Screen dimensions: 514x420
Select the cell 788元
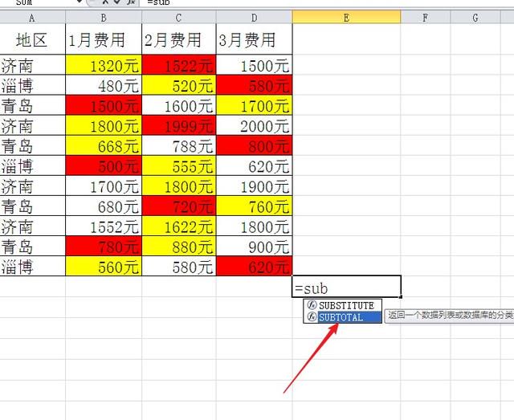tap(178, 145)
